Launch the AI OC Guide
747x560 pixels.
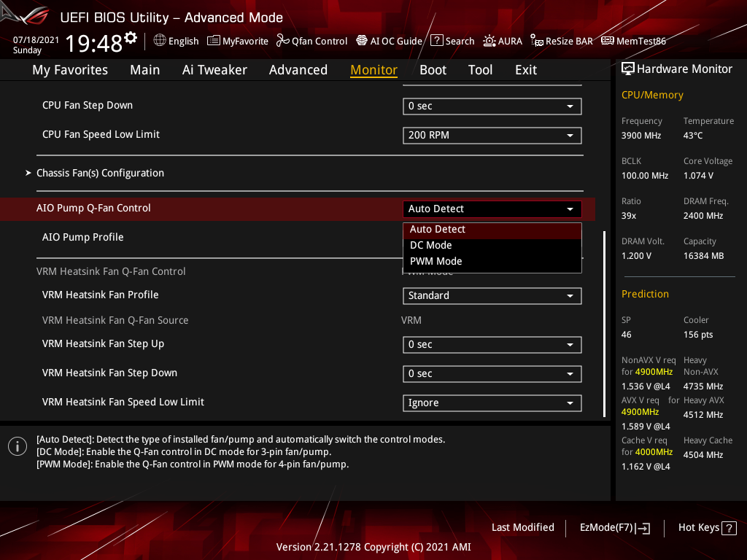(x=389, y=41)
